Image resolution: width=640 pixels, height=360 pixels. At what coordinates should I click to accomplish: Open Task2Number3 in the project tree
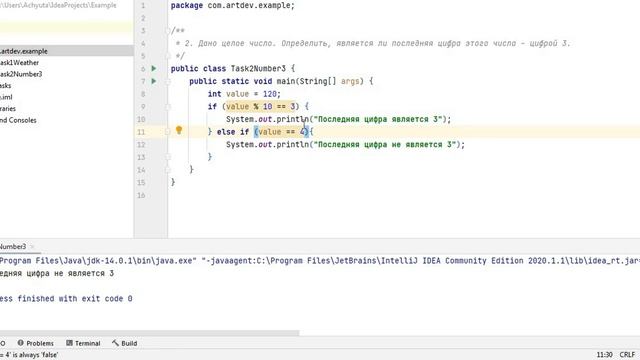[21, 74]
